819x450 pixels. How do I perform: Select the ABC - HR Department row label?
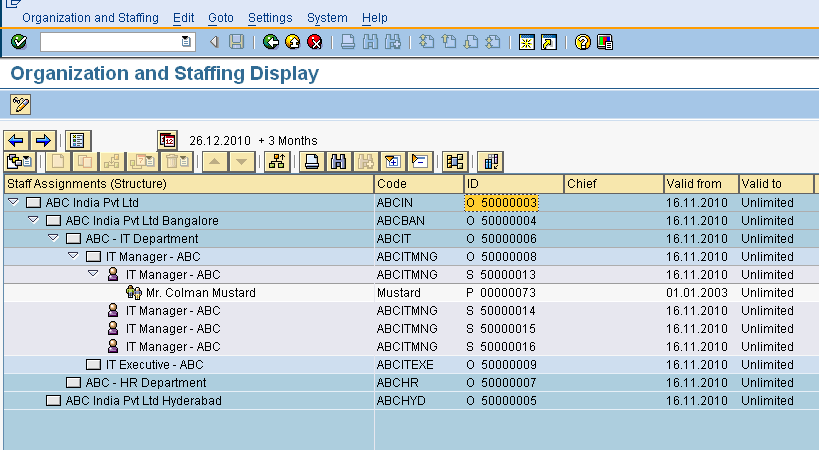(146, 383)
